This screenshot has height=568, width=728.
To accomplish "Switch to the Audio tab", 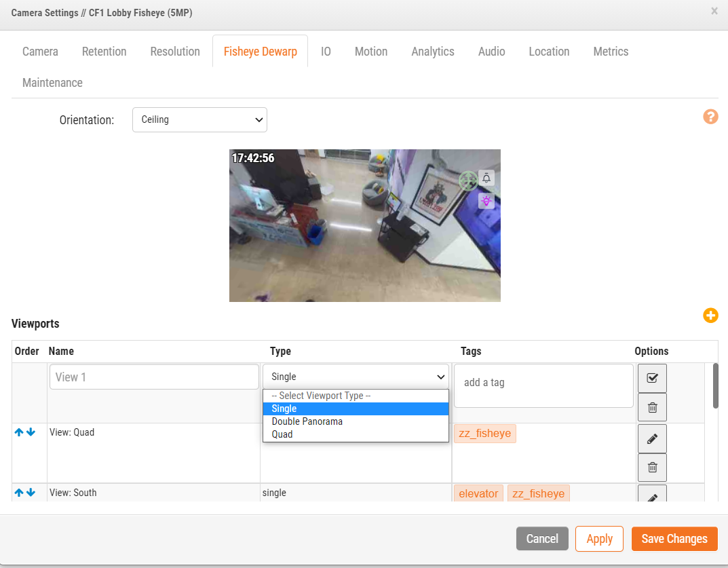I will pos(491,51).
